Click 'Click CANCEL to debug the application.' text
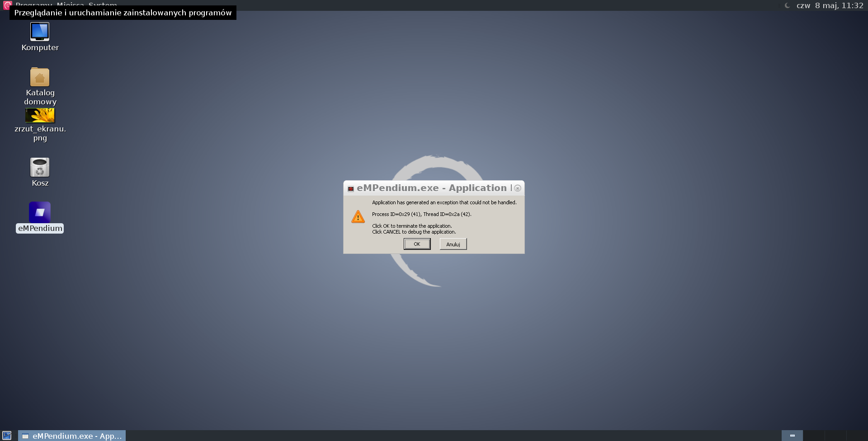The width and height of the screenshot is (868, 441). point(414,232)
